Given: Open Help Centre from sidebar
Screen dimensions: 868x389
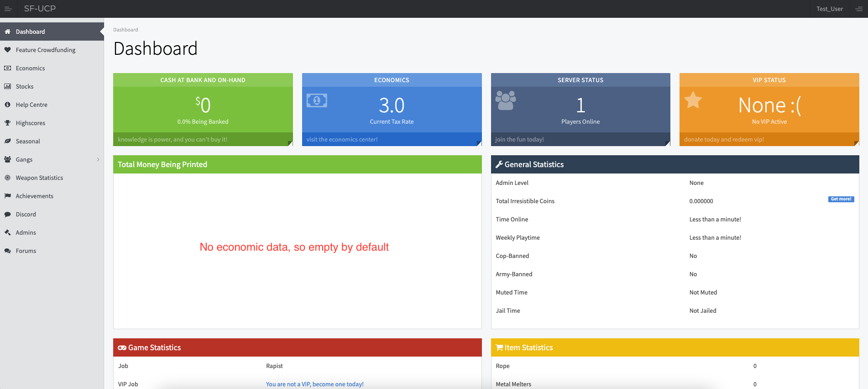Looking at the screenshot, I should 52,105.
